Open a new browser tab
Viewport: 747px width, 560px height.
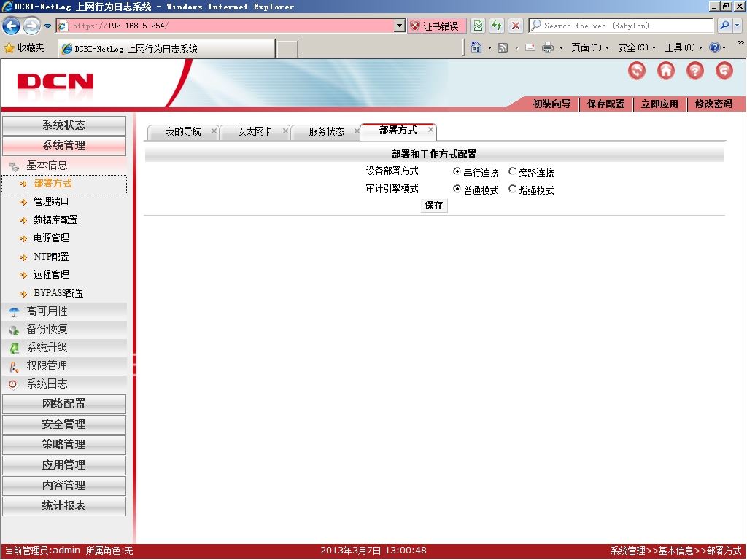(287, 49)
